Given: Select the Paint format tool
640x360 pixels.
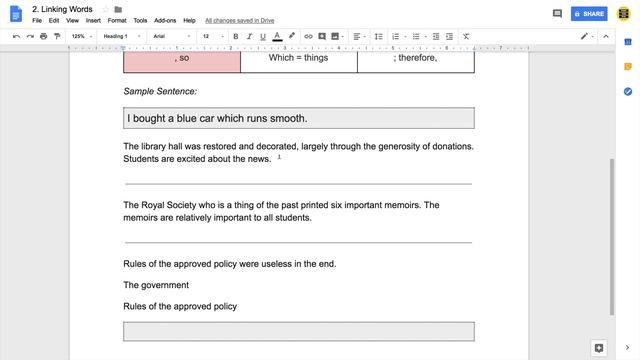Looking at the screenshot, I should tap(57, 36).
